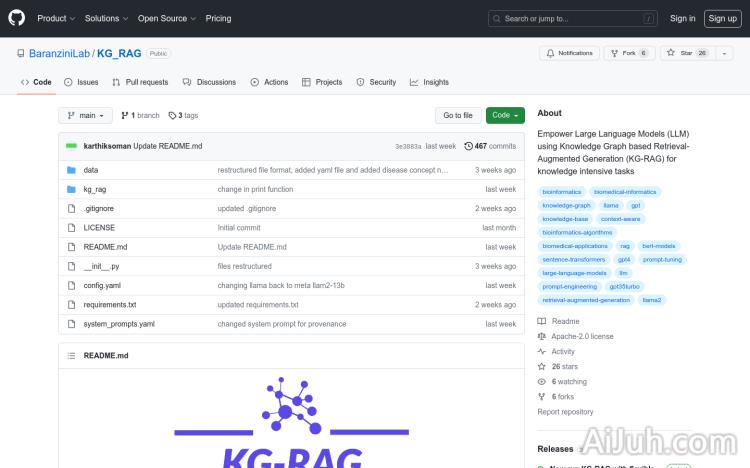Open the README.md file name
750x468 pixels.
coord(105,247)
